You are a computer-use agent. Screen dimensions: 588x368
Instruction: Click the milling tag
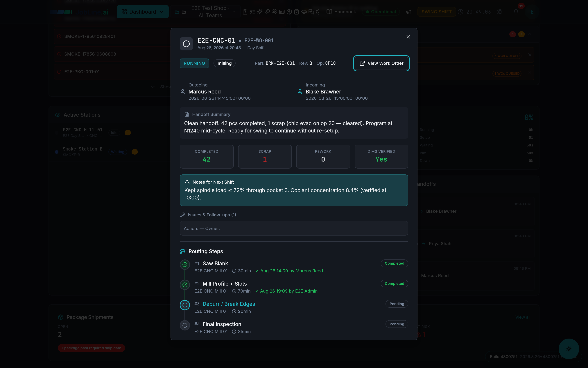225,63
